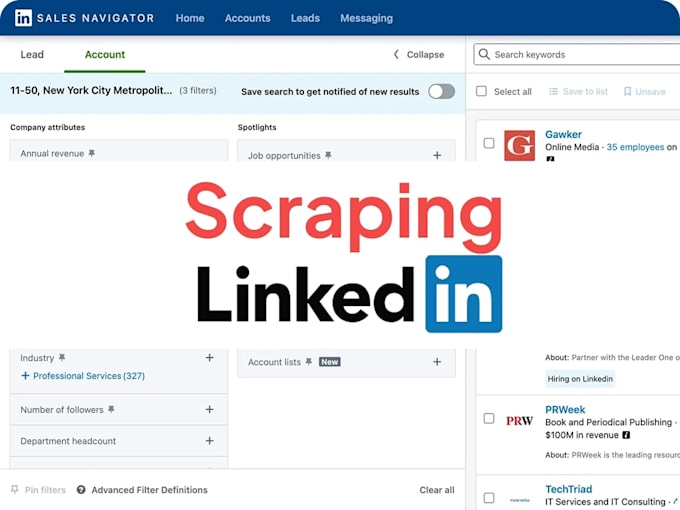Viewport: 680px width, 510px height.
Task: Switch to the Account tab
Action: [x=105, y=54]
